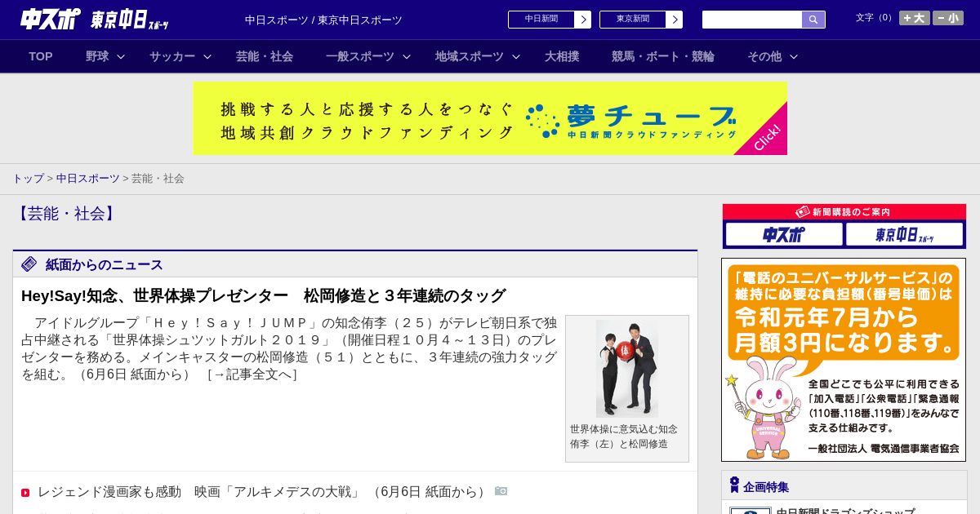Click the 夢チューブ dotted logo icon
Image resolution: width=980 pixels, height=514 pixels.
[x=542, y=121]
